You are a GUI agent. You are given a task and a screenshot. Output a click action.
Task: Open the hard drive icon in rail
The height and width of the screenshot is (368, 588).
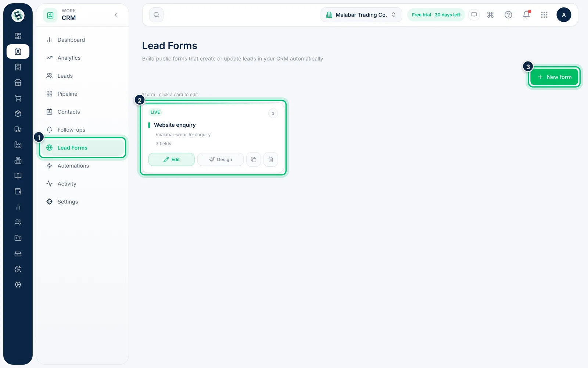[18, 254]
